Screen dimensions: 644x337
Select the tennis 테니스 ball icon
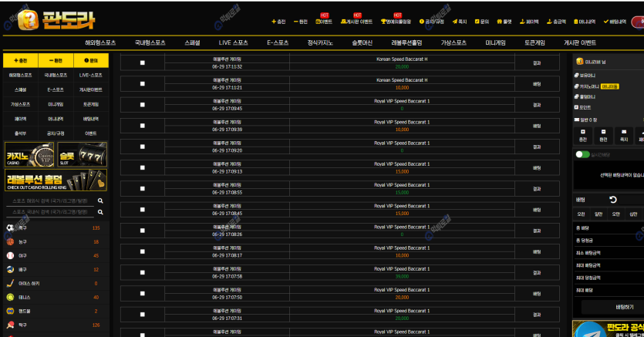pos(10,297)
